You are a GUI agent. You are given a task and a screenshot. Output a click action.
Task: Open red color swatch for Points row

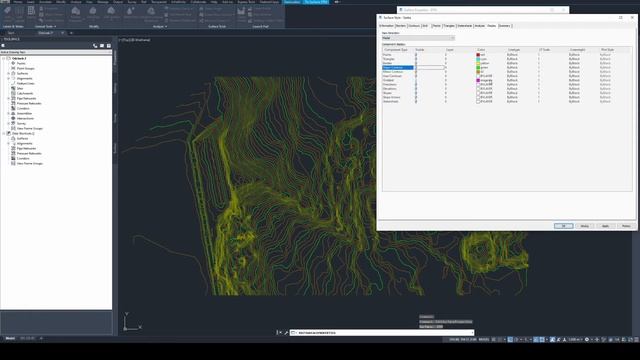(x=478, y=55)
